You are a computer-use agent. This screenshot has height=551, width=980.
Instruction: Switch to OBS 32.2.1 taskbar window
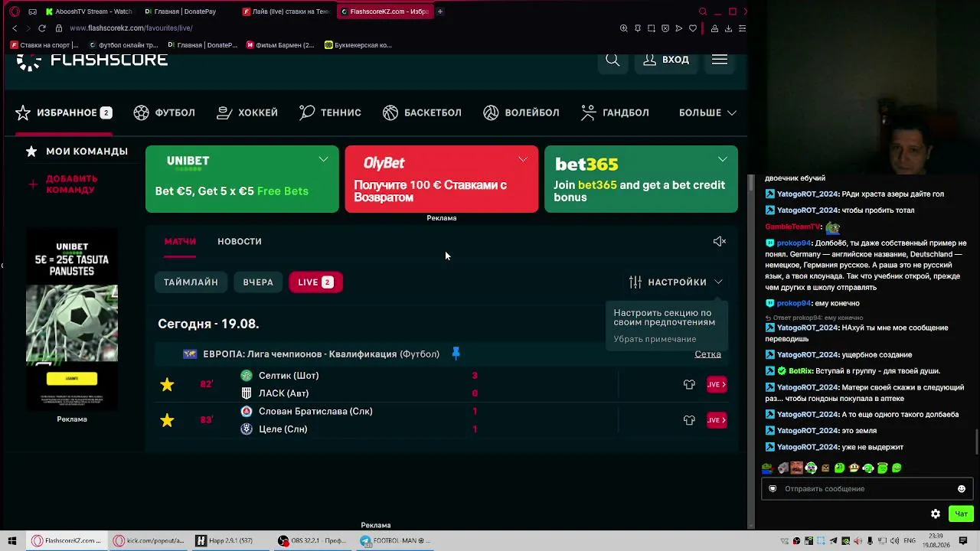[312, 541]
